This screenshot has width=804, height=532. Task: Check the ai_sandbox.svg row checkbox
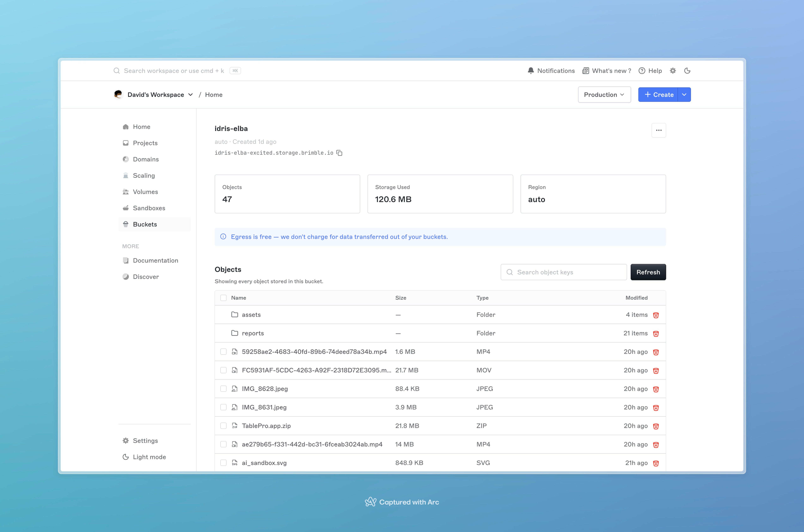point(223,462)
